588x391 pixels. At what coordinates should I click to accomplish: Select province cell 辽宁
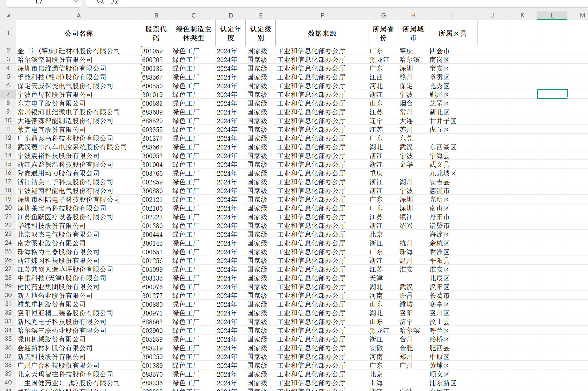[x=383, y=121]
